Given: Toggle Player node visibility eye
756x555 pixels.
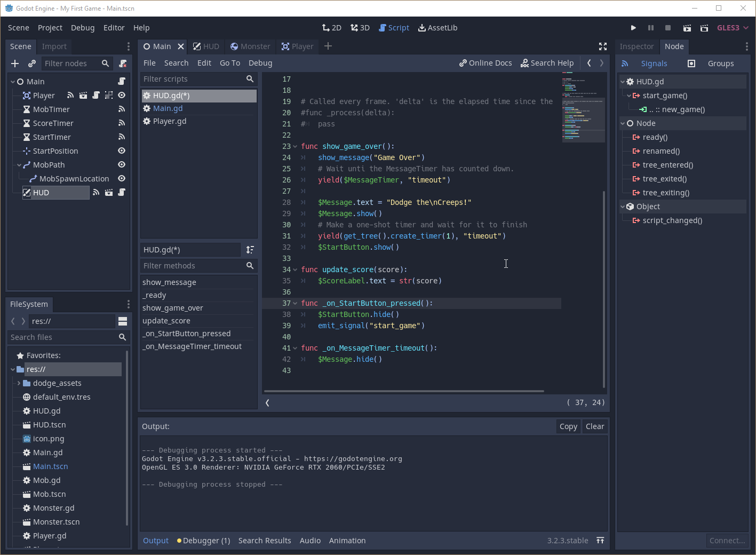Looking at the screenshot, I should click(122, 96).
